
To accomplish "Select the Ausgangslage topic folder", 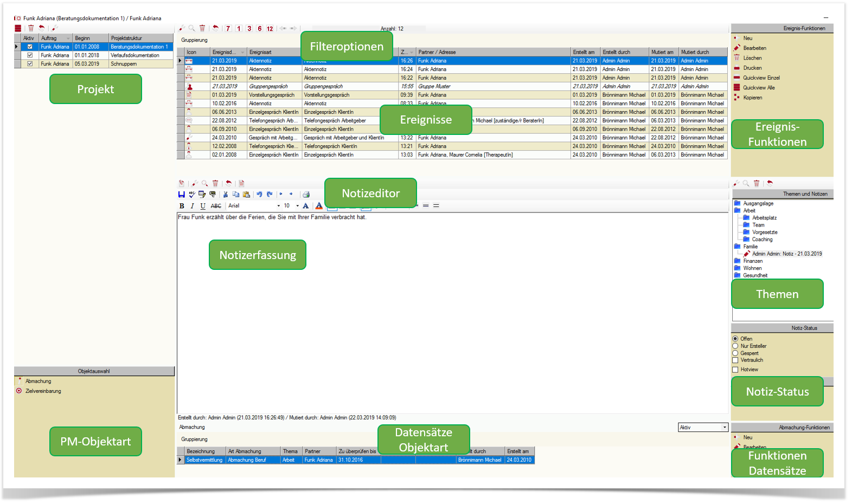I will tap(758, 204).
